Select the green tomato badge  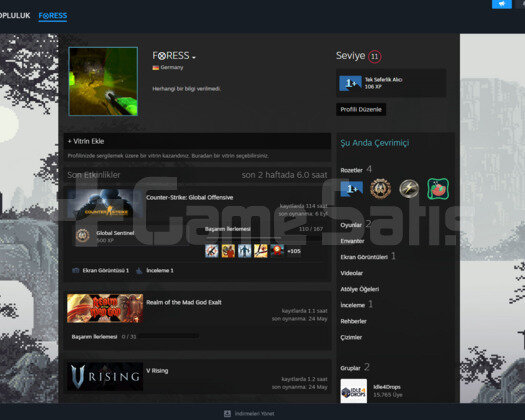pyautogui.click(x=438, y=189)
